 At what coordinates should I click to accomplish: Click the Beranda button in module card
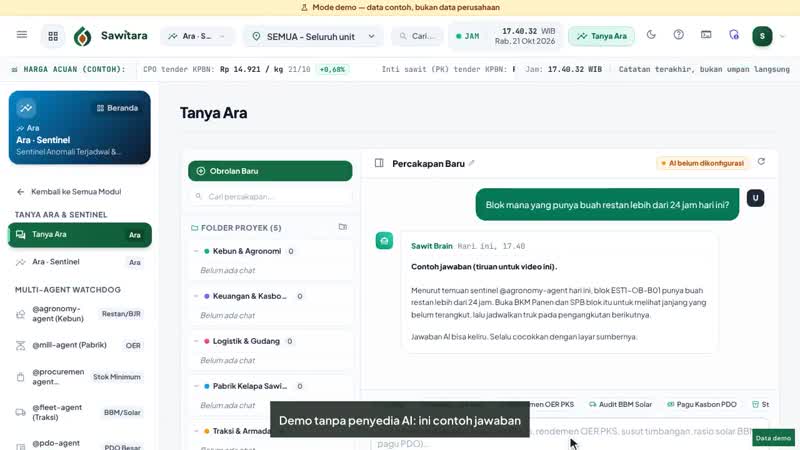coord(117,108)
